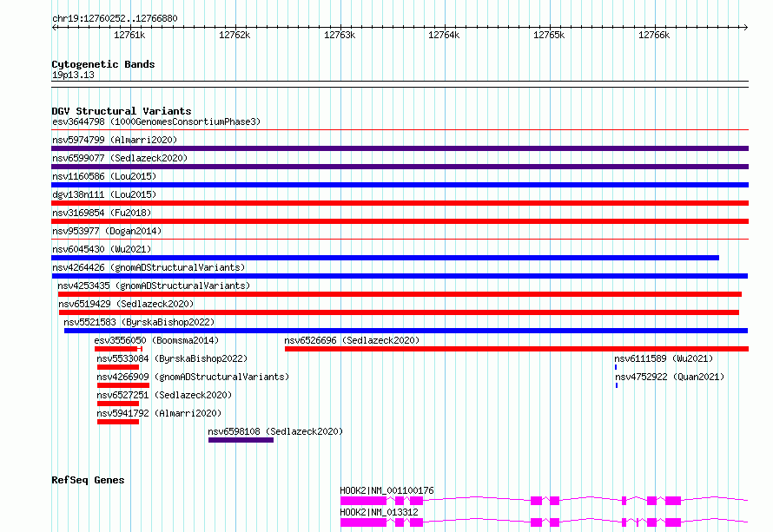Select the nsv6526696 red variant bar
This screenshot has width=773, height=532.
516,349
